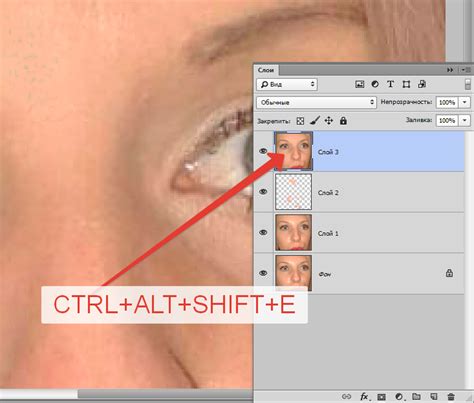
Task: Filter layers by smart object icon
Action: coord(422,84)
